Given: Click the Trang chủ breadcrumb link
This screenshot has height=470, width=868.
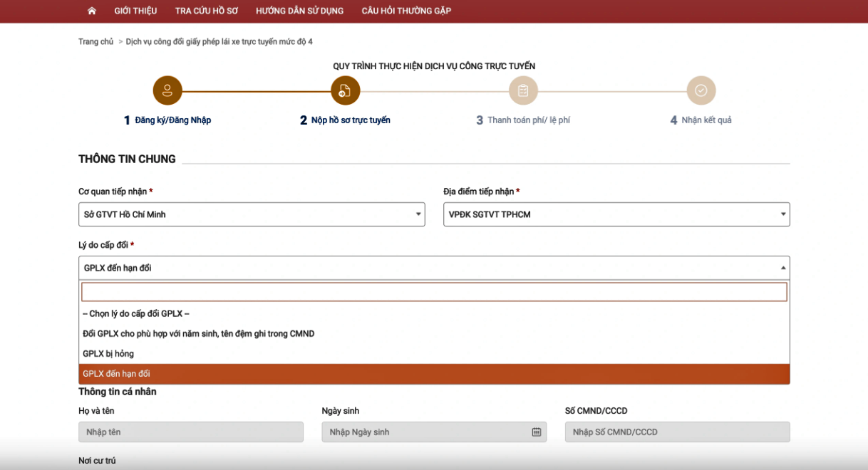Looking at the screenshot, I should 95,42.
